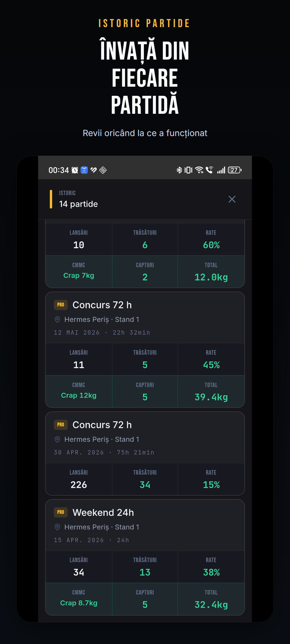This screenshot has width=290, height=644.
Task: Select the Crap 12kg CMMC cell
Action: [x=79, y=391]
